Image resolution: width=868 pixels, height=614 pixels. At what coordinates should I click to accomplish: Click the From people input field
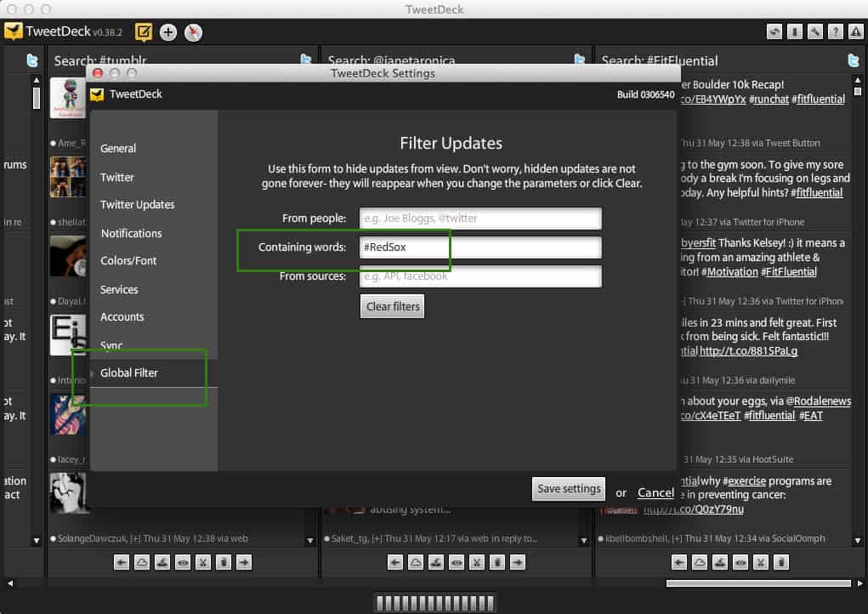click(x=480, y=219)
